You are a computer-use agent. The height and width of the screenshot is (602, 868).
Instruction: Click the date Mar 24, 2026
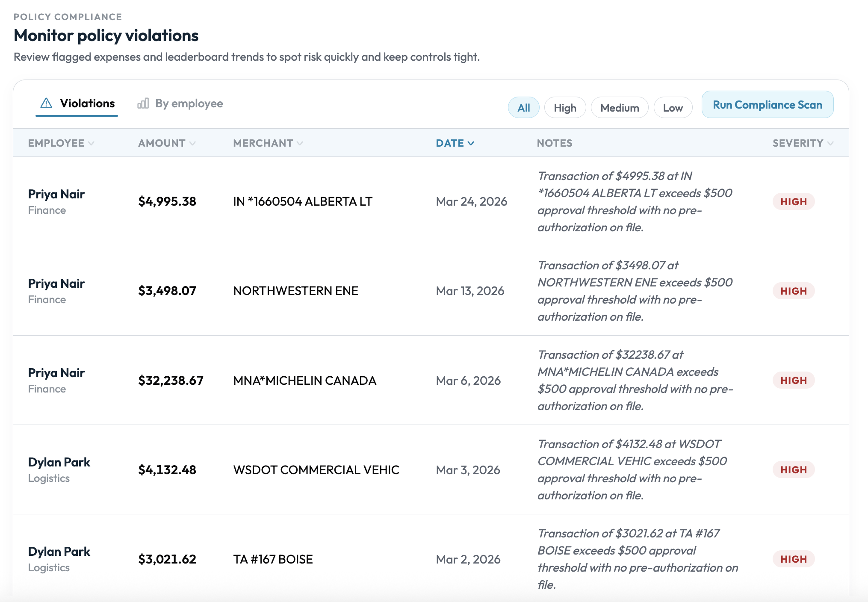472,201
